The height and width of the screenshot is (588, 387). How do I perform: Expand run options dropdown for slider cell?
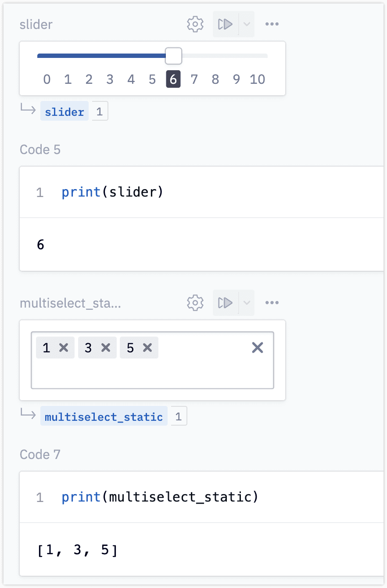247,24
